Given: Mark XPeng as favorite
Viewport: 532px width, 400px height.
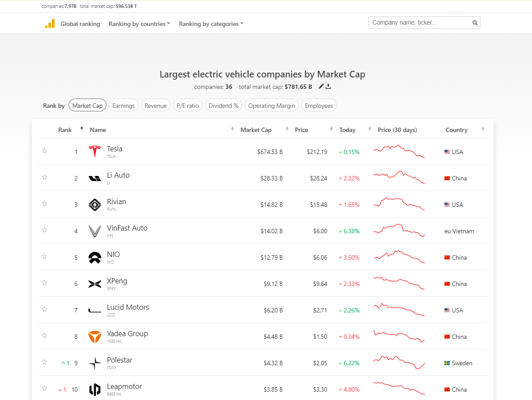Looking at the screenshot, I should pos(44,283).
